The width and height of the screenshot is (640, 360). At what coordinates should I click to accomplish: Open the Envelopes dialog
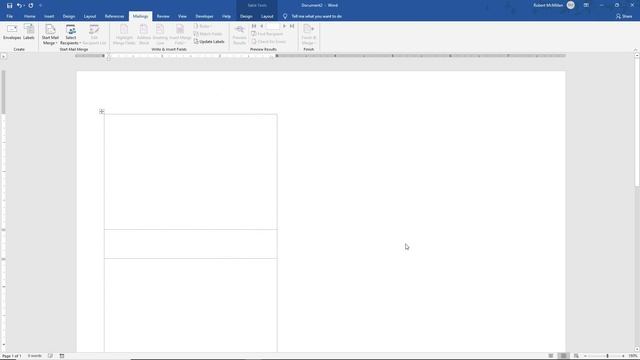[12, 32]
